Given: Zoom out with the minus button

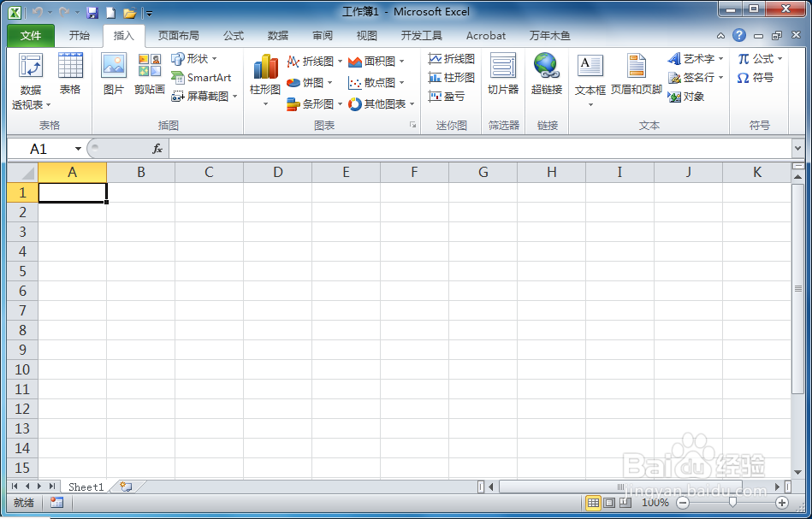Looking at the screenshot, I should tap(683, 503).
